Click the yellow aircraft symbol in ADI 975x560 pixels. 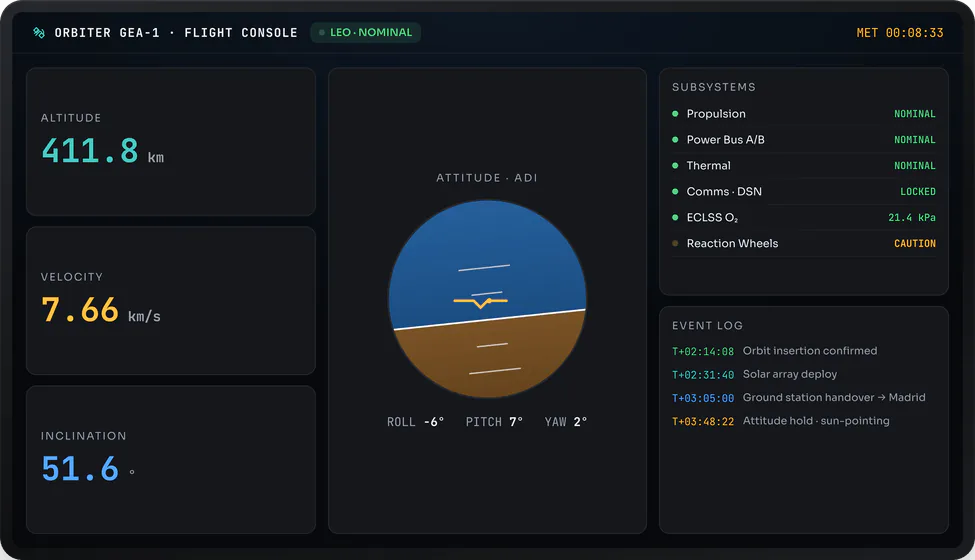click(x=481, y=302)
